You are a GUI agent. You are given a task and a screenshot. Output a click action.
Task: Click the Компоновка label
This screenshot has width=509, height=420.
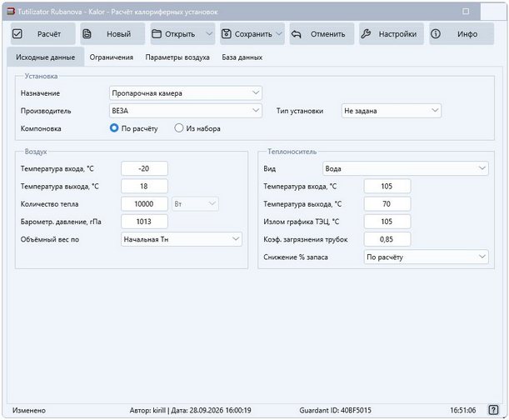[x=41, y=128]
